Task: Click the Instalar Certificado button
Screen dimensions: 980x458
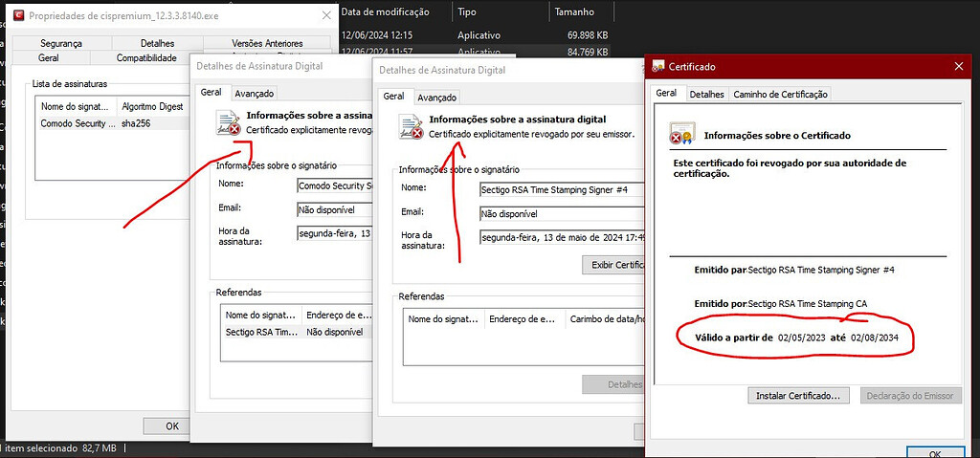Action: (797, 395)
